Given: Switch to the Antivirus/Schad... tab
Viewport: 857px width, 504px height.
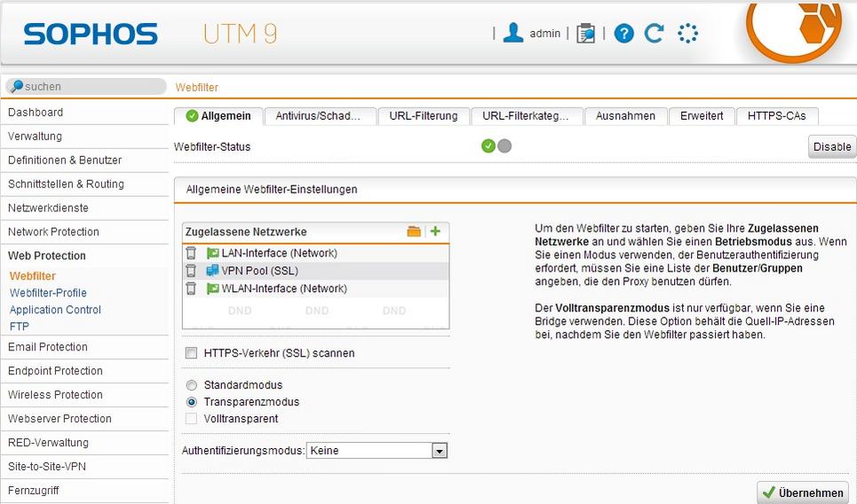Looking at the screenshot, I should pos(321,116).
